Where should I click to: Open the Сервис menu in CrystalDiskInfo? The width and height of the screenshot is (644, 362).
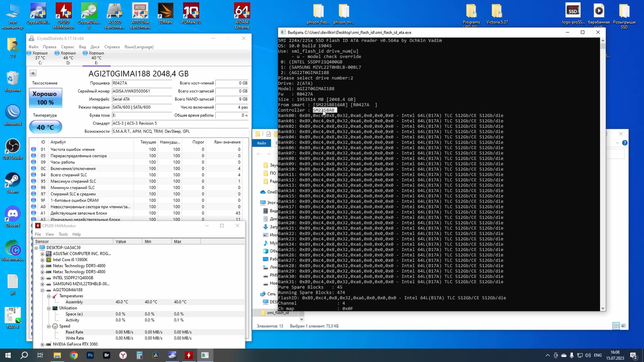tap(68, 47)
